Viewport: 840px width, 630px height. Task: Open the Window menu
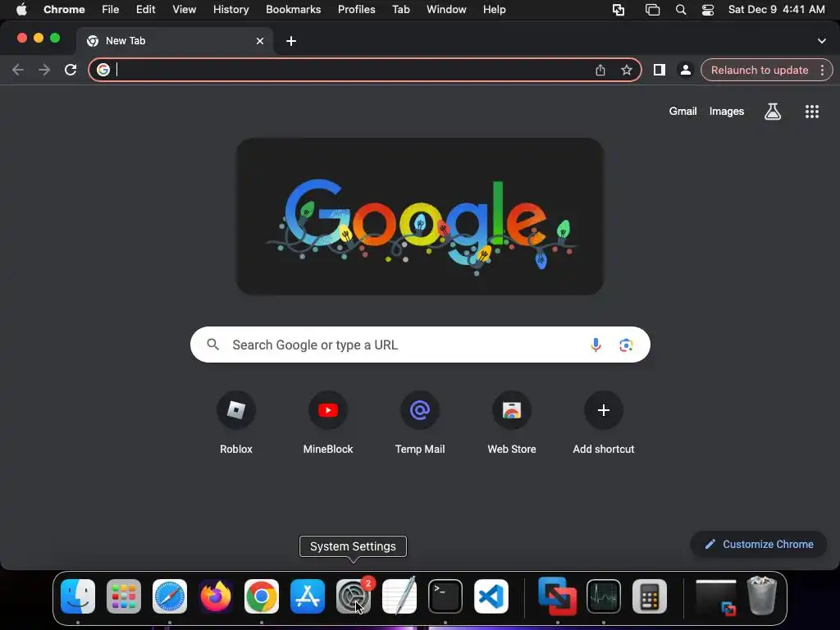(446, 10)
